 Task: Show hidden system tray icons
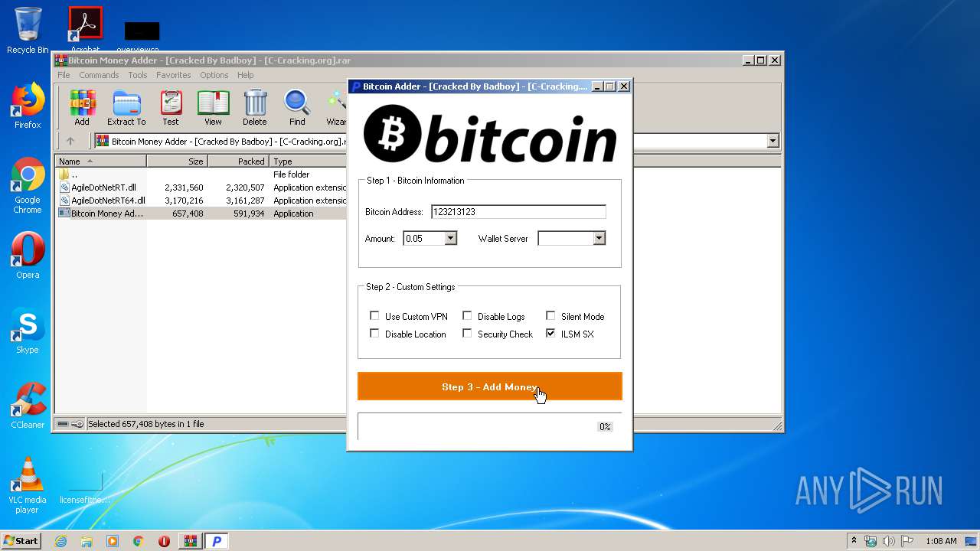pyautogui.click(x=854, y=541)
